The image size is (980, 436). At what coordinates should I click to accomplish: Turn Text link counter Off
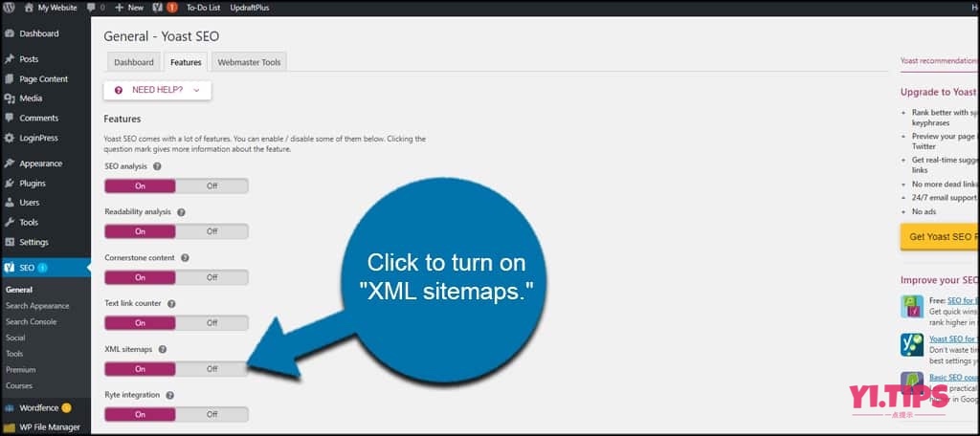212,323
